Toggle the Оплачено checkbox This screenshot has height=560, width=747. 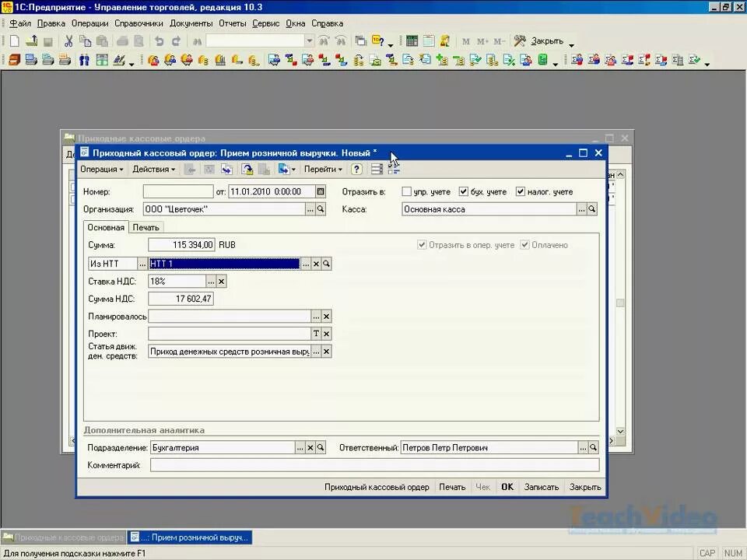click(x=524, y=245)
